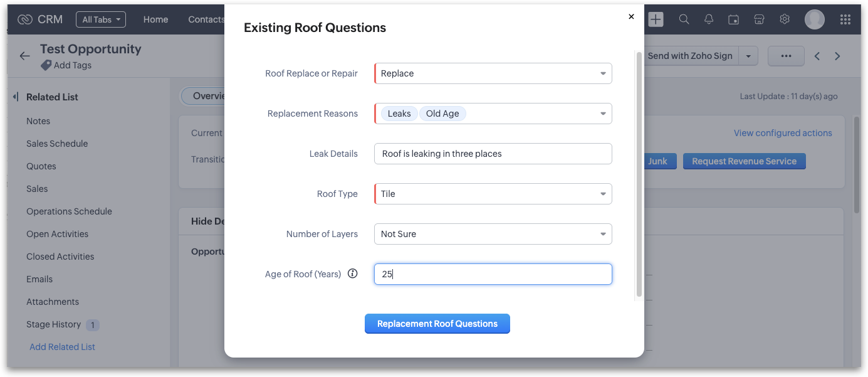Open the All Tabs menu
868x377 pixels.
tap(100, 19)
